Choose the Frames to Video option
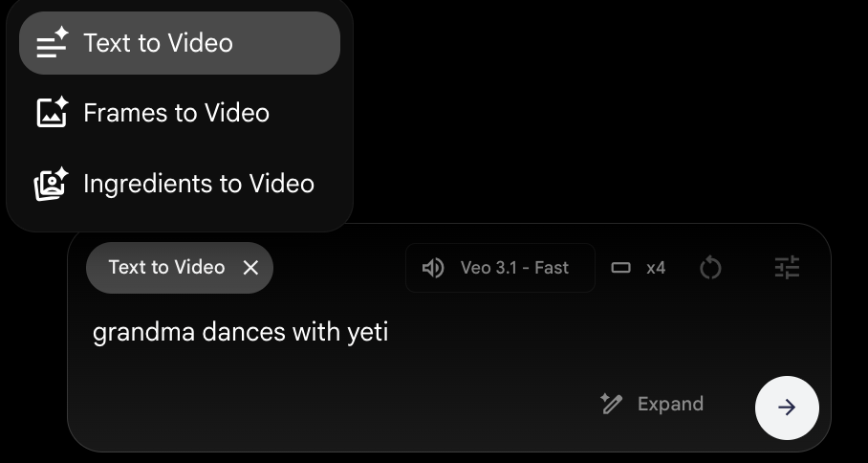The width and height of the screenshot is (868, 463). tap(177, 113)
